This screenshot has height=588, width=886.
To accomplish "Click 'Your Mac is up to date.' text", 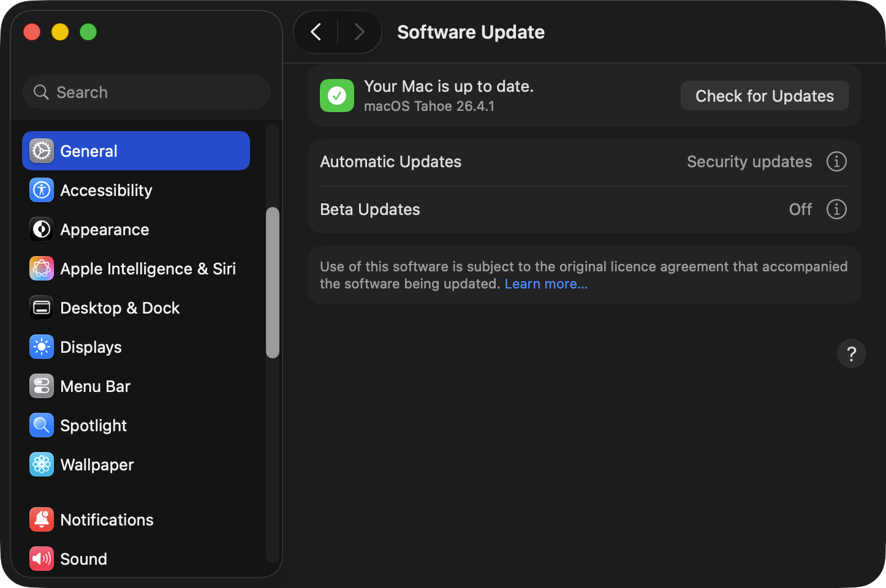I will point(449,86).
